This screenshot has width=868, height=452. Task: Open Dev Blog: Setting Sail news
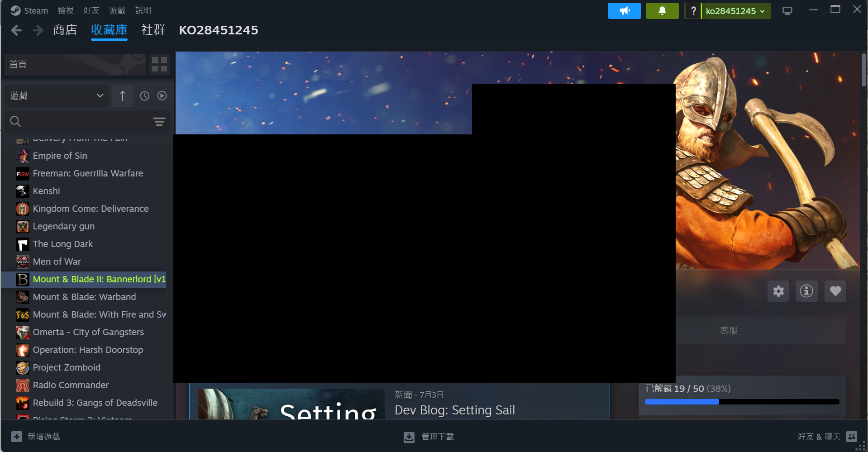point(455,410)
